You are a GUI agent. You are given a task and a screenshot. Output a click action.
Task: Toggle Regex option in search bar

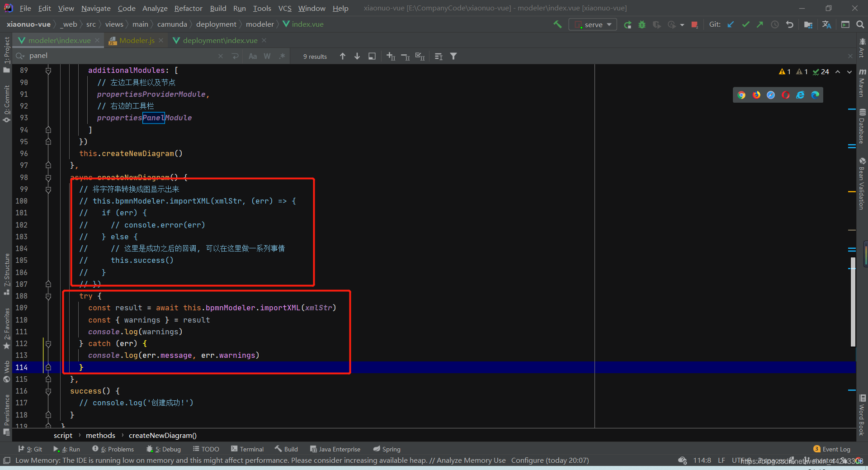click(282, 56)
